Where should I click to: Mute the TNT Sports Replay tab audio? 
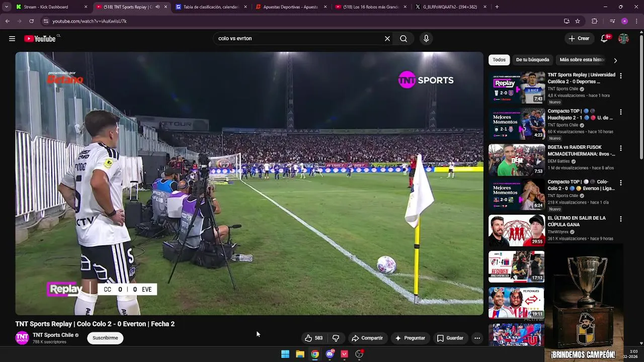point(157,7)
